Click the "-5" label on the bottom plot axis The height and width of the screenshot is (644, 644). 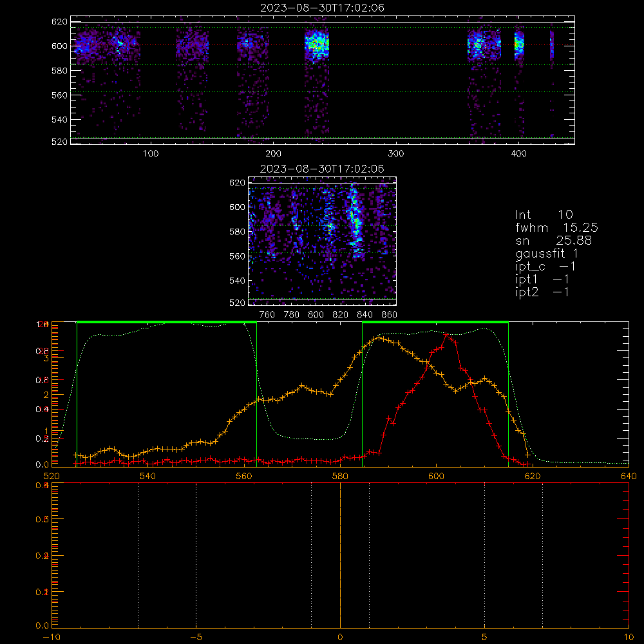click(196, 637)
